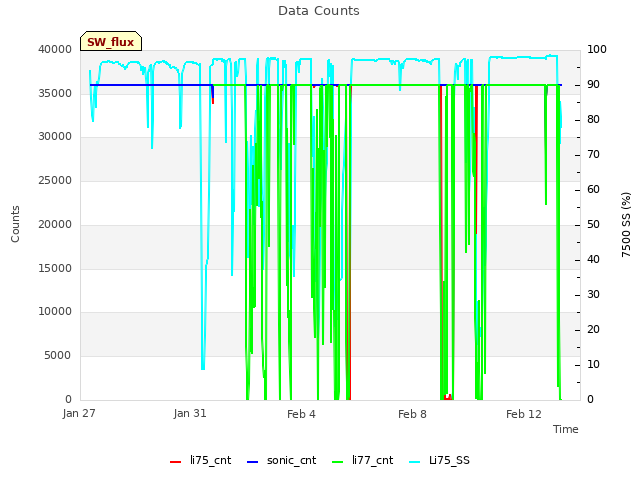Image resolution: width=640 pixels, height=480 pixels.
Task: Click the 30 percent right-axis tick
Action: click(593, 294)
